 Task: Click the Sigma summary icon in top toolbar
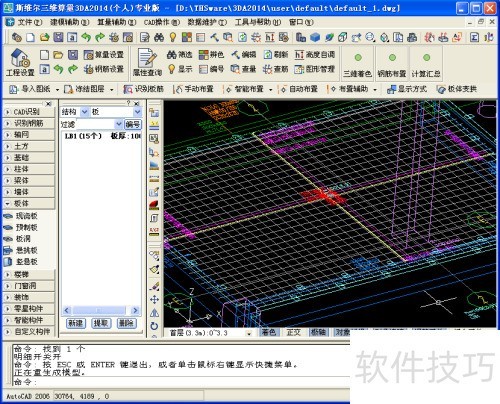coord(474,37)
